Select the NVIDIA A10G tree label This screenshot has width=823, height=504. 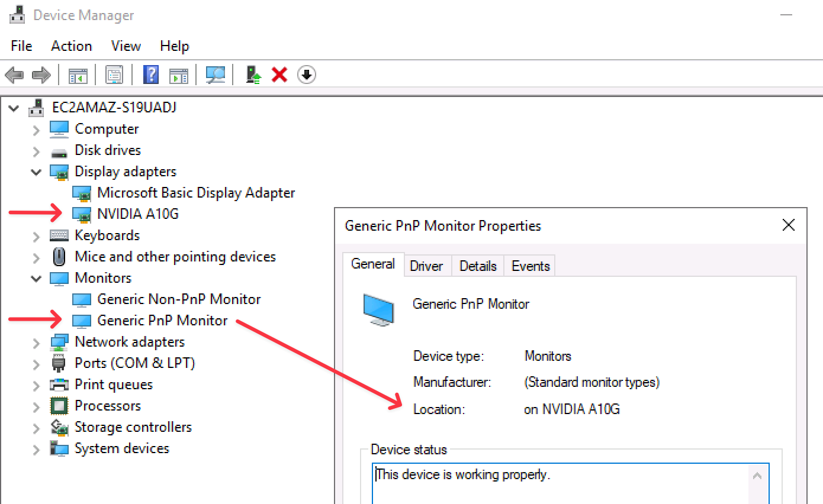pyautogui.click(x=138, y=214)
